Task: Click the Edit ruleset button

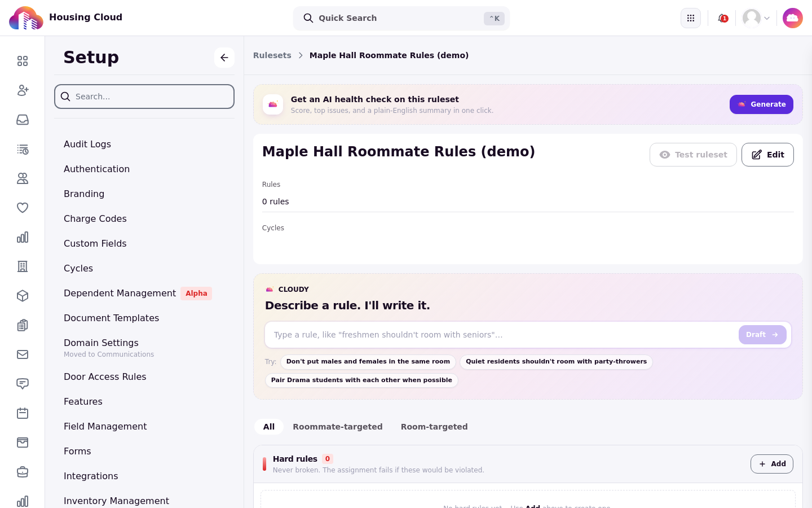Action: (767, 155)
